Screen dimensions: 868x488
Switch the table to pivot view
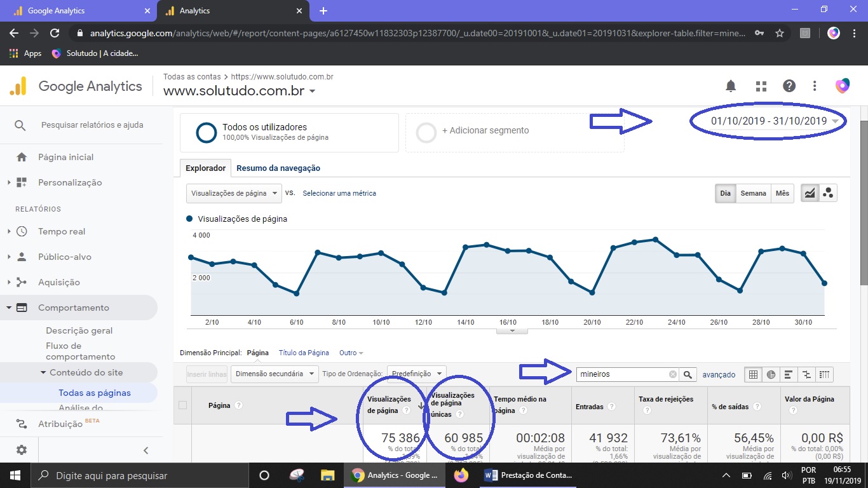825,375
